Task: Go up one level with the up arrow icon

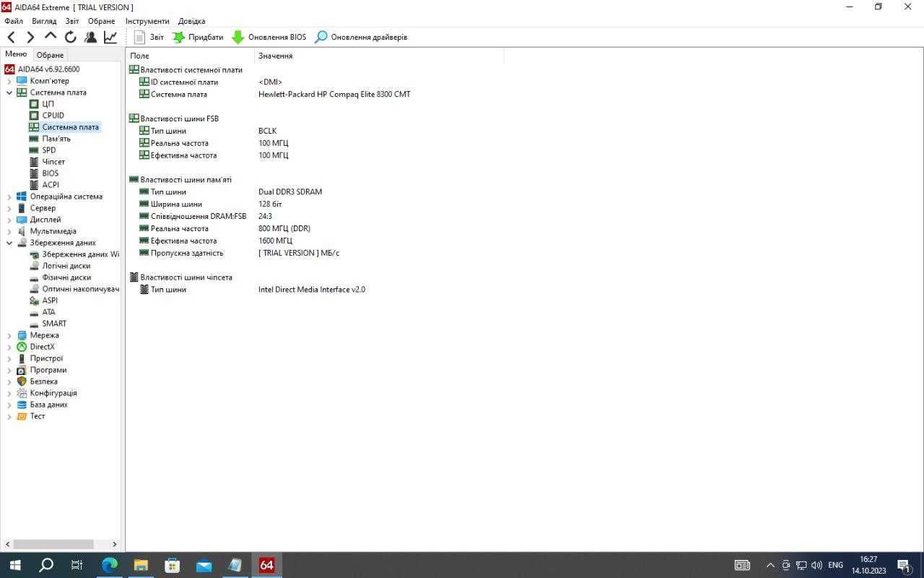Action: [x=51, y=36]
